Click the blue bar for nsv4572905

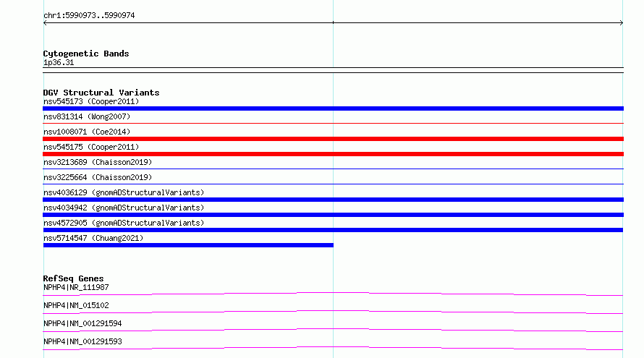click(333, 230)
